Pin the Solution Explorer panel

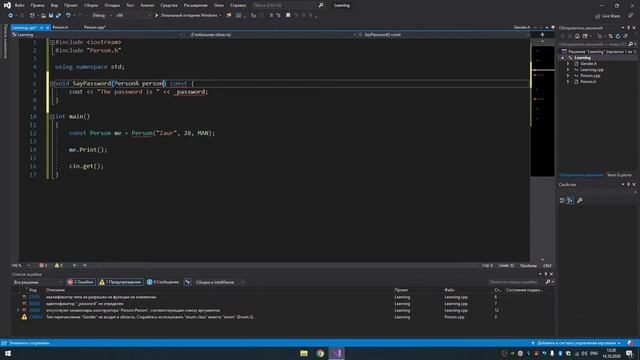tap(629, 28)
